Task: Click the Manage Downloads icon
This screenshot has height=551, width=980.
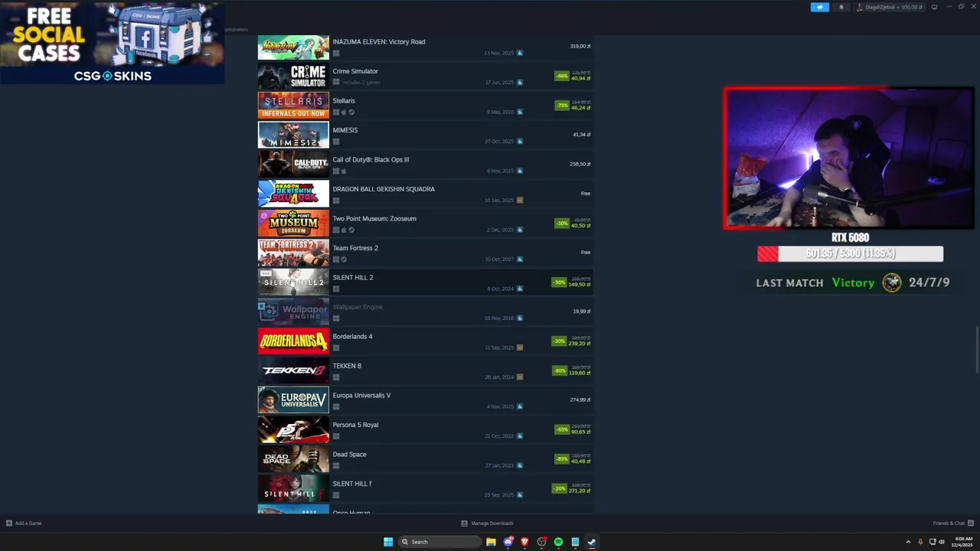Action: click(464, 523)
